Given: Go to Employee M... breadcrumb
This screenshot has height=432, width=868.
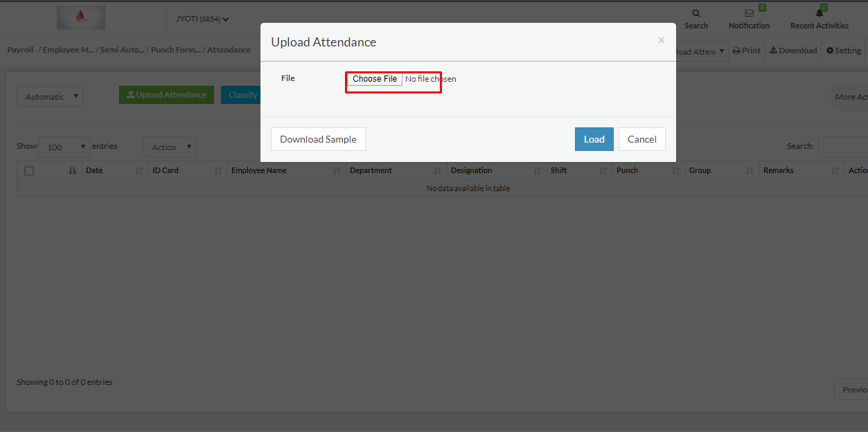Looking at the screenshot, I should pos(68,50).
